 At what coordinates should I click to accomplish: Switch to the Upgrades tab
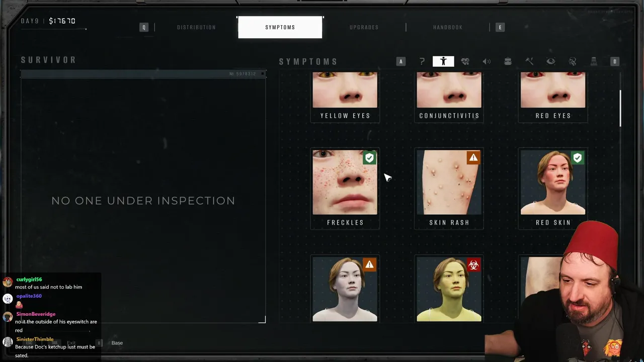(x=364, y=27)
